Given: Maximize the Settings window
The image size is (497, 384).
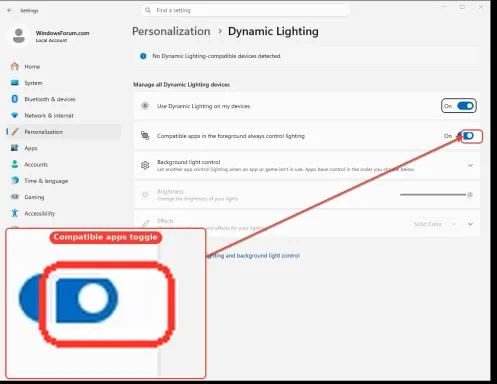Looking at the screenshot, I should 462,7.
